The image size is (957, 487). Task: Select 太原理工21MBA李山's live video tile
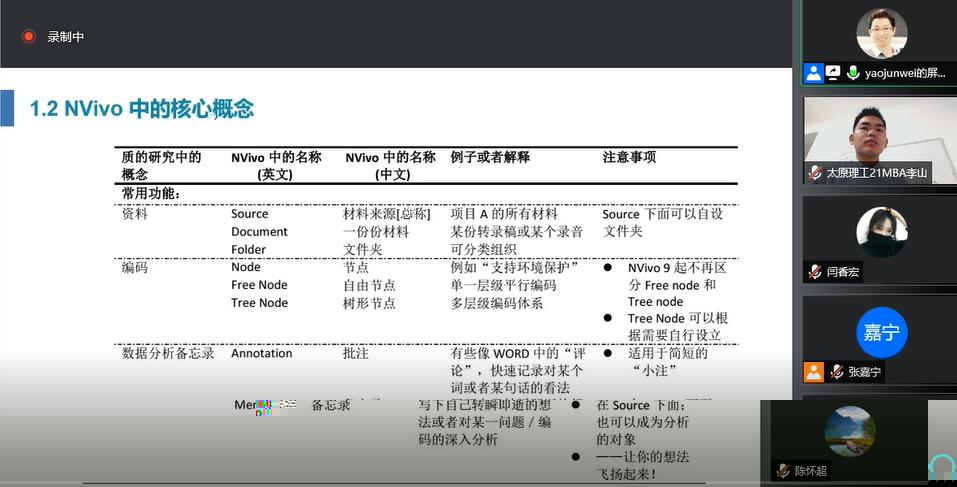(x=880, y=140)
